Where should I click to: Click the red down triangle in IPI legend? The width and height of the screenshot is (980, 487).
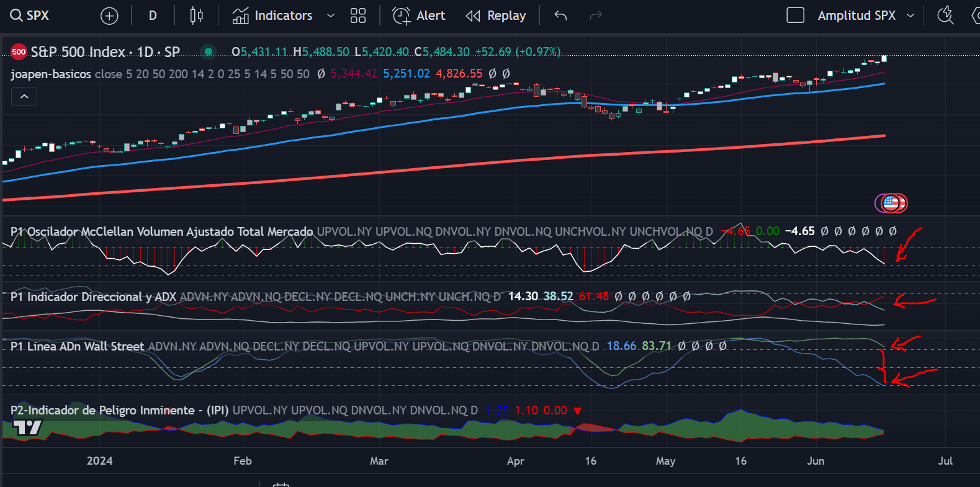[x=578, y=411]
